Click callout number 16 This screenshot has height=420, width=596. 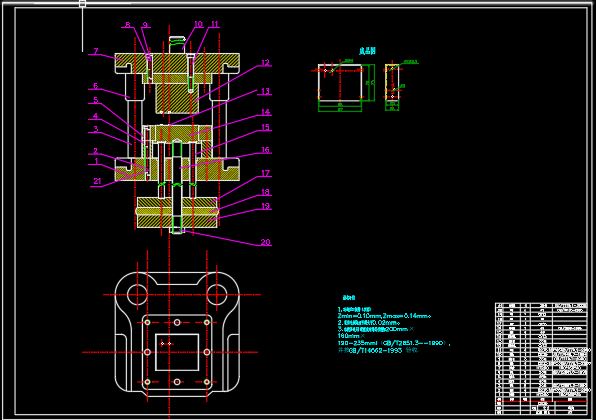pyautogui.click(x=265, y=149)
